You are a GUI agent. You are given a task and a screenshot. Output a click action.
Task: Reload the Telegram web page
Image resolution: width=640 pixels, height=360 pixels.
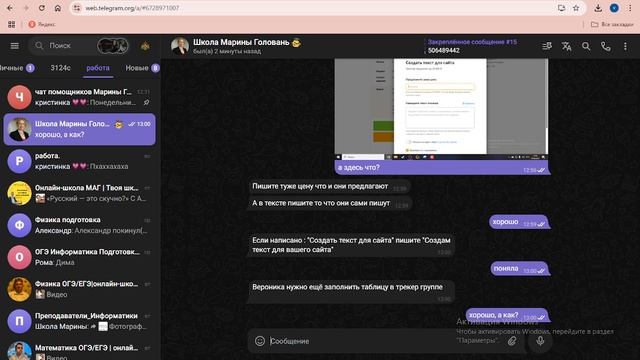[42, 8]
